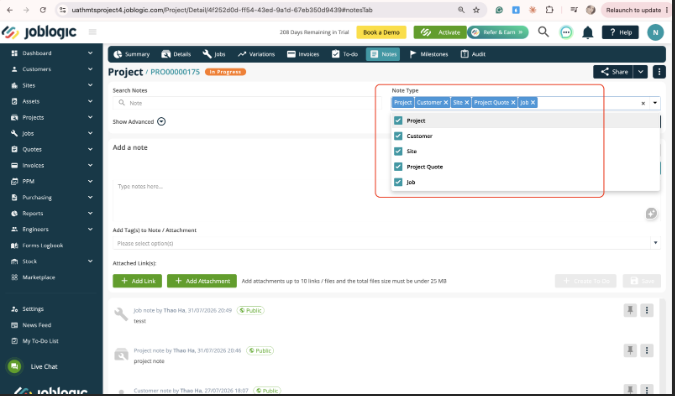The width and height of the screenshot is (675, 396).
Task: Click the green Activate button
Action: point(440,32)
